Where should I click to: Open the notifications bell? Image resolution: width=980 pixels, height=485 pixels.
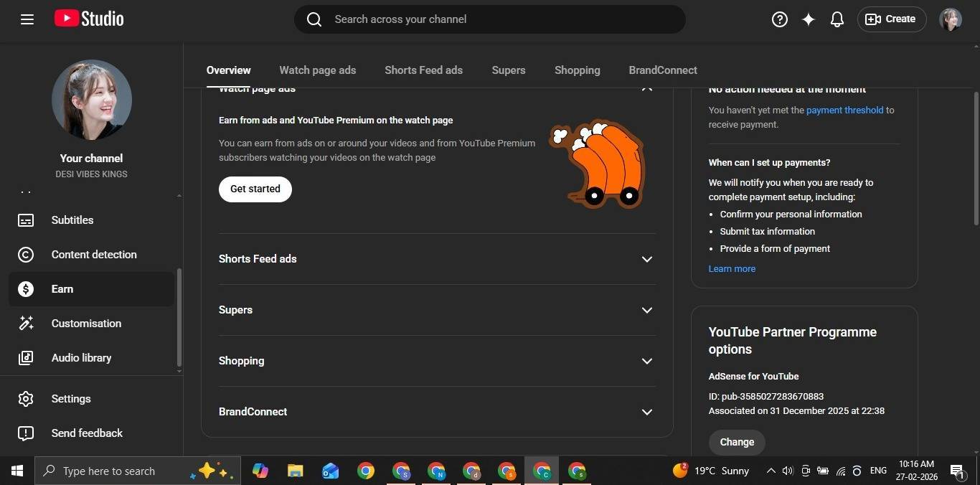tap(837, 19)
